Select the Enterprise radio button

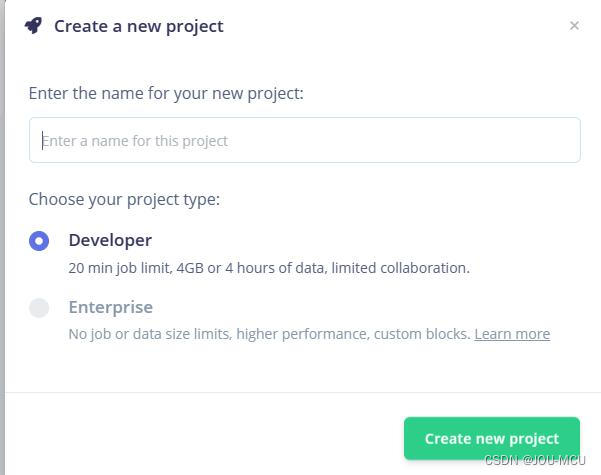pyautogui.click(x=39, y=308)
